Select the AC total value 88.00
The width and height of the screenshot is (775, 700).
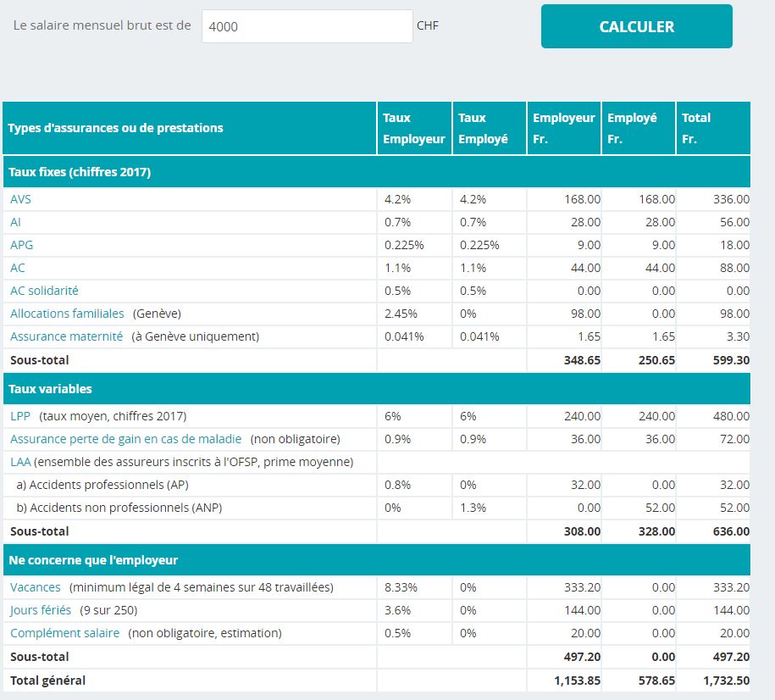[x=734, y=268]
